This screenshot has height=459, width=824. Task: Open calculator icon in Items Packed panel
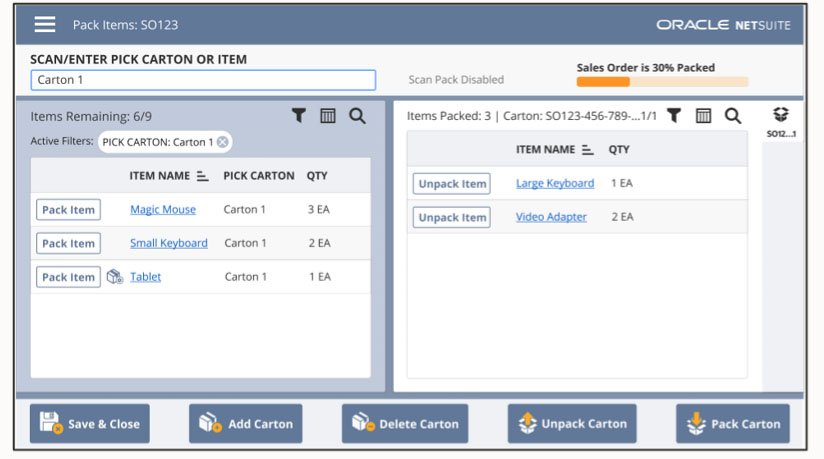tap(703, 116)
